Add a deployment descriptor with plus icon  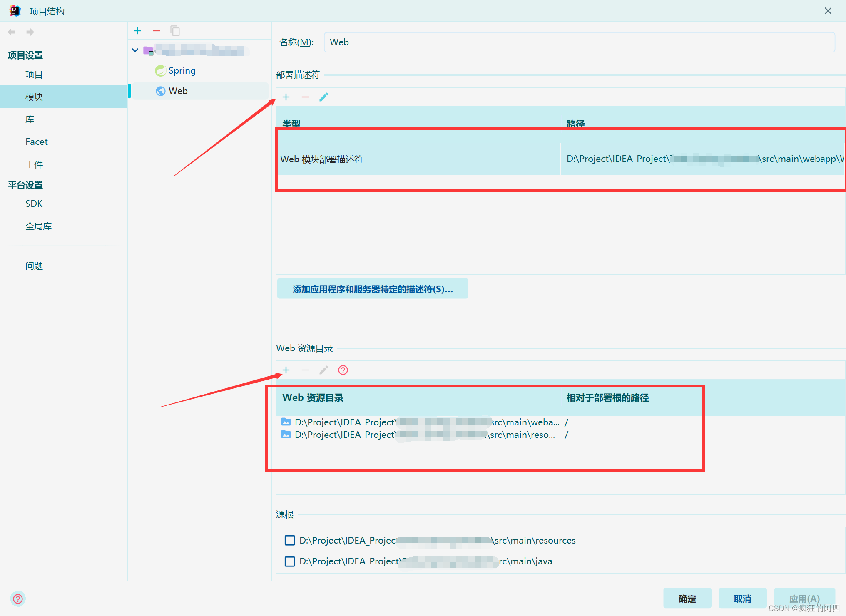click(x=286, y=97)
